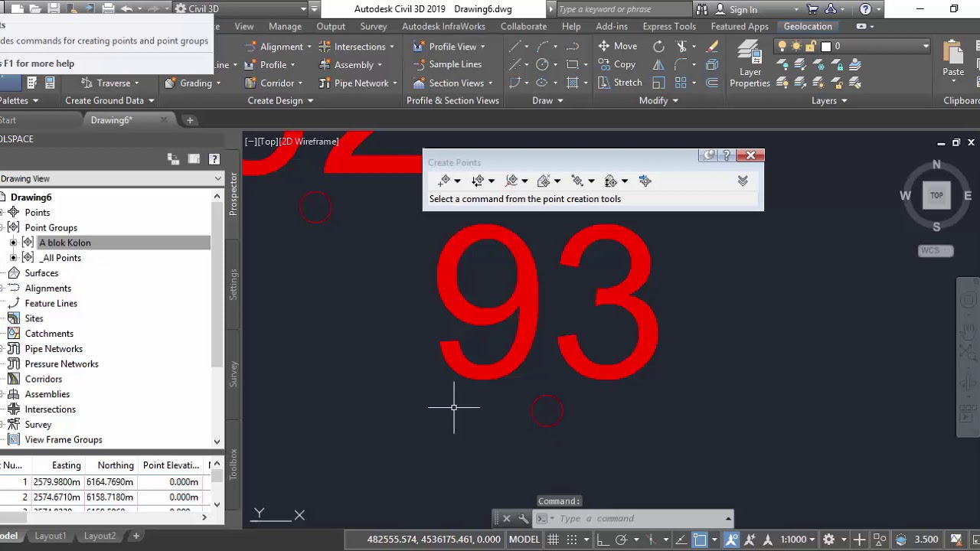
Task: Click the Profile View button
Action: pyautogui.click(x=447, y=46)
